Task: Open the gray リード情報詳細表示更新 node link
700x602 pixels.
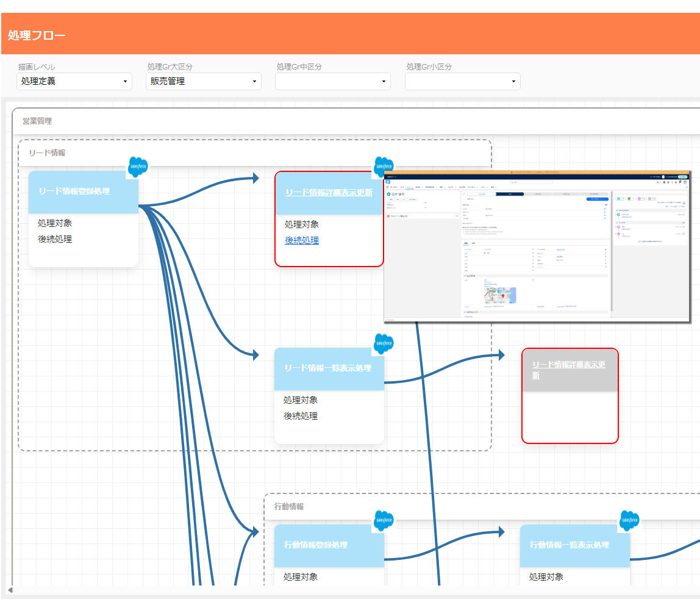Action: [569, 370]
